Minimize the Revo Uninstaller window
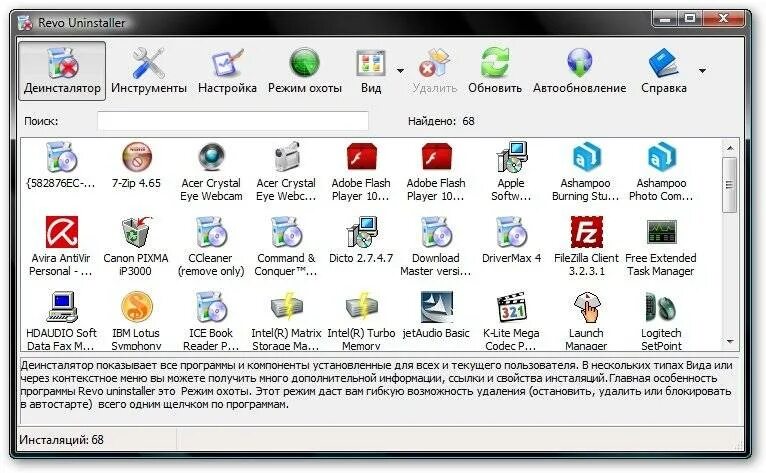The width and height of the screenshot is (766, 473). point(664,19)
